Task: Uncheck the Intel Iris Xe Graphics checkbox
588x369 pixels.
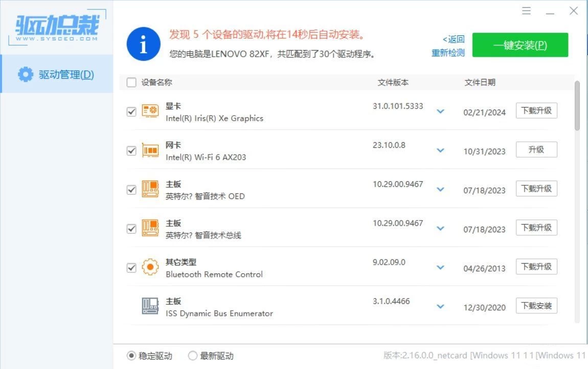Action: pos(131,112)
